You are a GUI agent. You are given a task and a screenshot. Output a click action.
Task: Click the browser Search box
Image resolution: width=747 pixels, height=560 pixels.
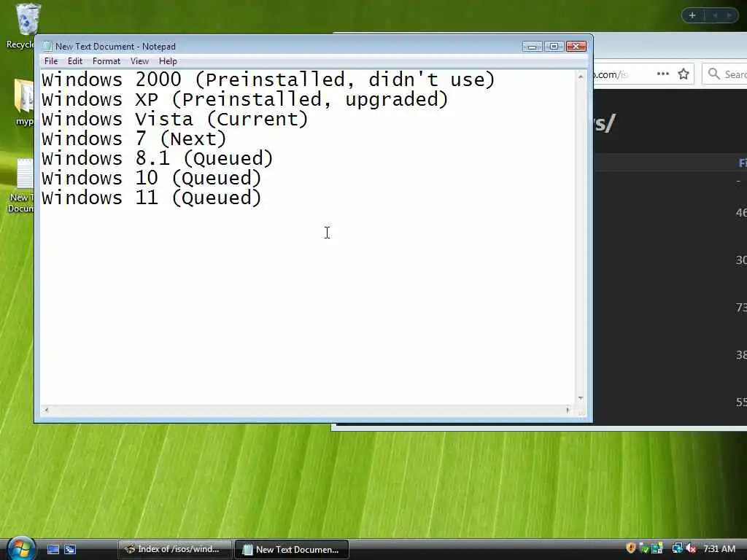click(724, 74)
